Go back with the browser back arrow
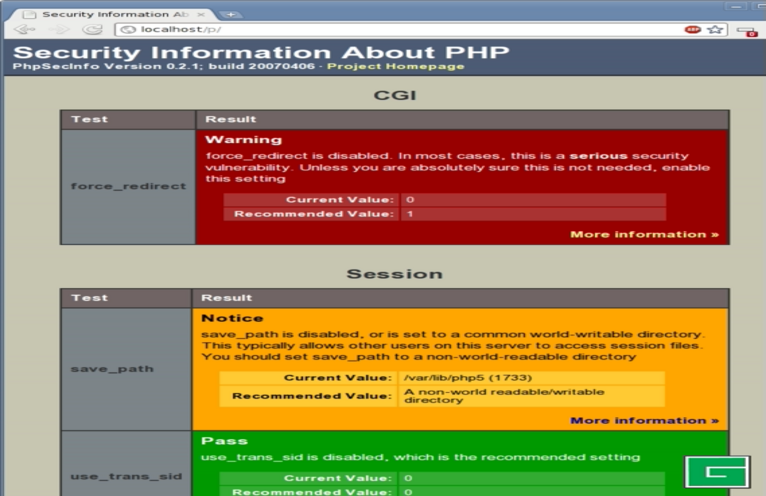 [25, 30]
